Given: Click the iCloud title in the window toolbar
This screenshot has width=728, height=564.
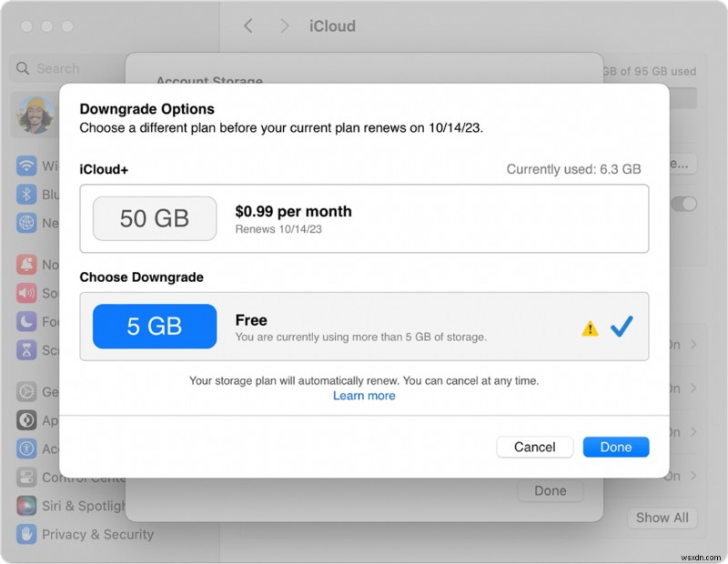Looking at the screenshot, I should tap(332, 26).
